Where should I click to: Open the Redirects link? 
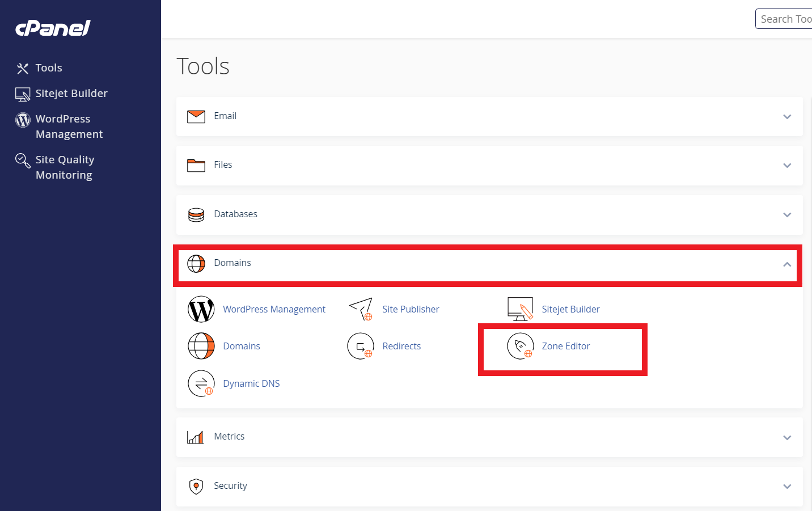pyautogui.click(x=401, y=346)
